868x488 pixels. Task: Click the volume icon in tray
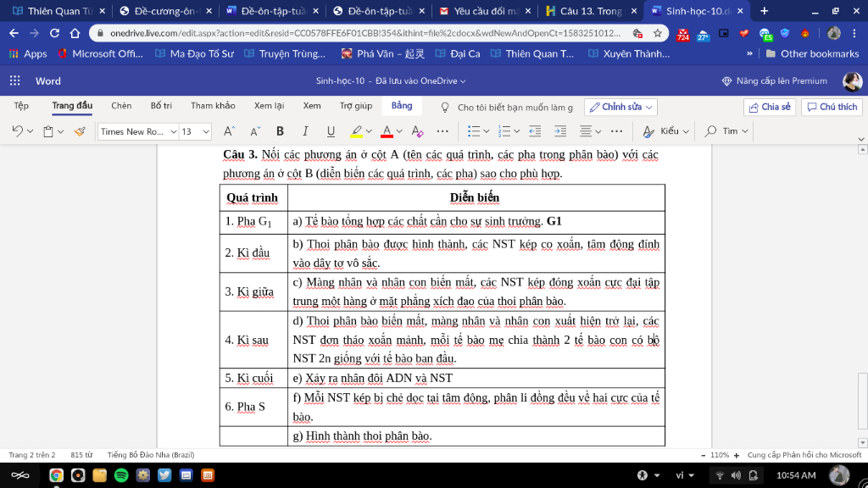(x=736, y=475)
